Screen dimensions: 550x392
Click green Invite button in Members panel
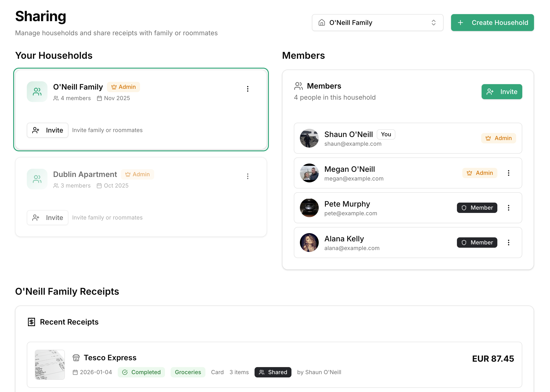[x=502, y=92]
